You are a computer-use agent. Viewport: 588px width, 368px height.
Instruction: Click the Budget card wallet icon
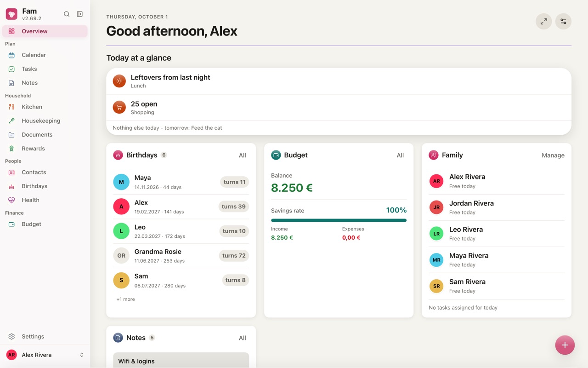(276, 155)
